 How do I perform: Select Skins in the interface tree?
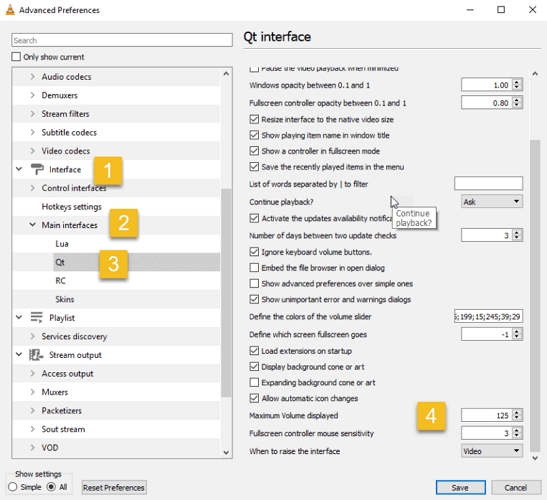click(x=65, y=299)
